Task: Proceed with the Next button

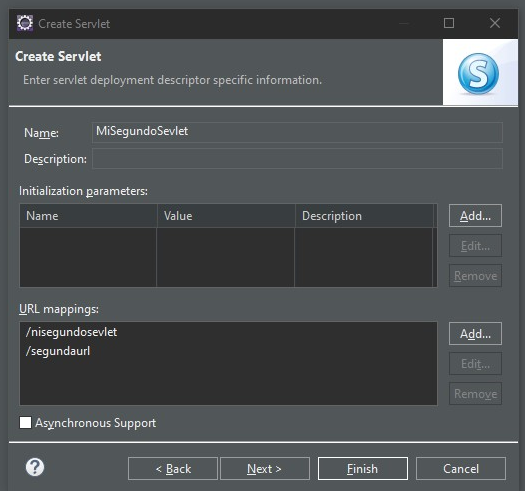Action: tap(265, 469)
